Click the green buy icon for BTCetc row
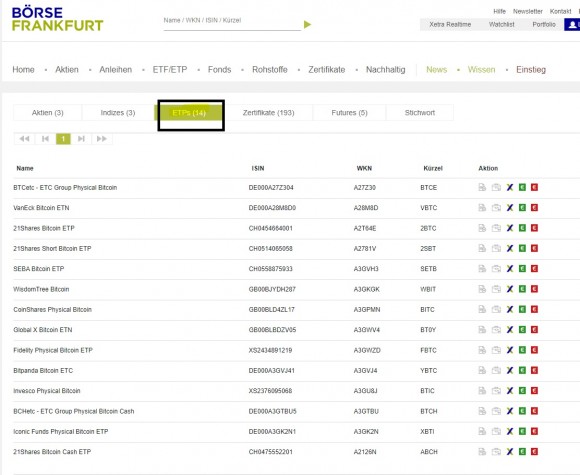 pyautogui.click(x=522, y=187)
